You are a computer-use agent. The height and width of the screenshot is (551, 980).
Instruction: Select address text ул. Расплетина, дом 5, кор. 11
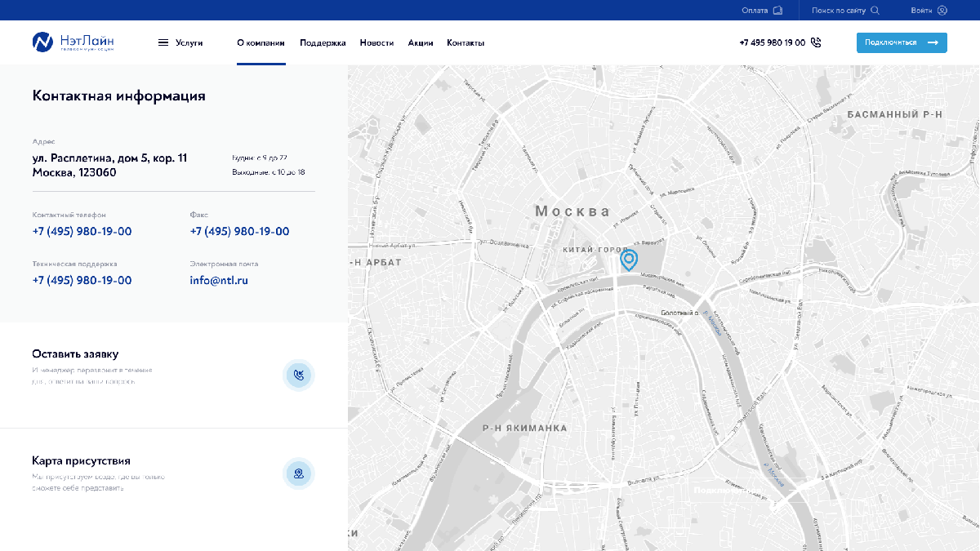coord(109,158)
